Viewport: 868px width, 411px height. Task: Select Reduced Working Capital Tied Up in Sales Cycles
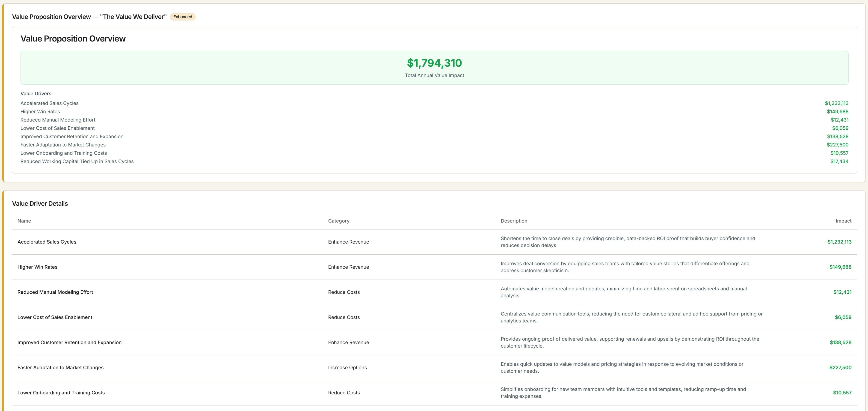[x=77, y=161]
